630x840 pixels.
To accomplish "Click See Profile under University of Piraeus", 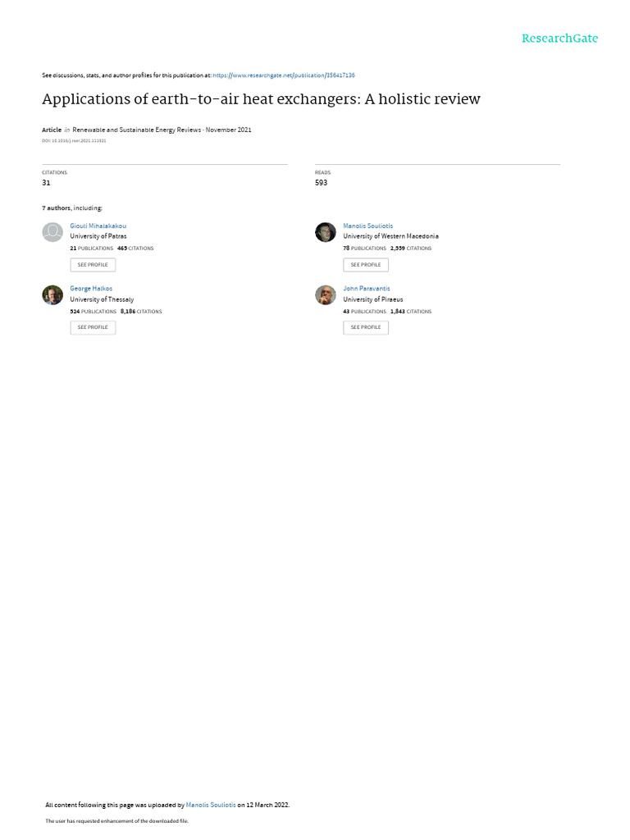I will coord(366,327).
